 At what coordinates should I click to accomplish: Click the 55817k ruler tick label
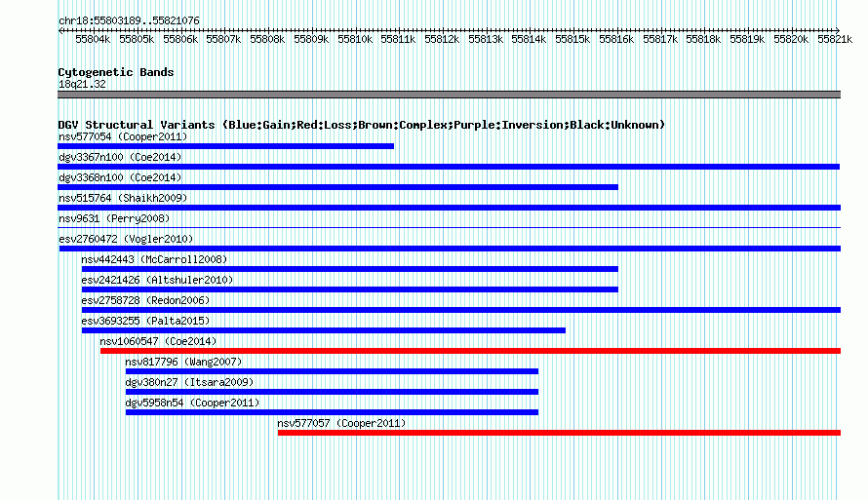pos(660,39)
